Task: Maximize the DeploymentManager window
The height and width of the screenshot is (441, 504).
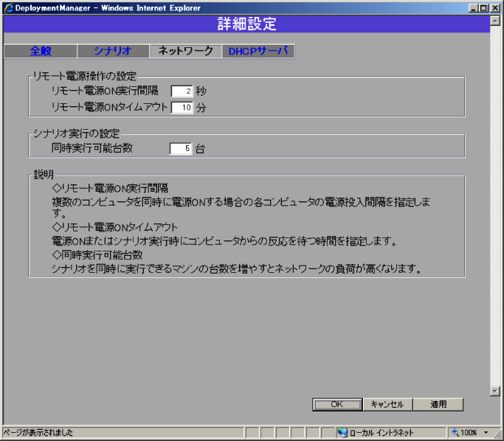Action: pos(484,8)
